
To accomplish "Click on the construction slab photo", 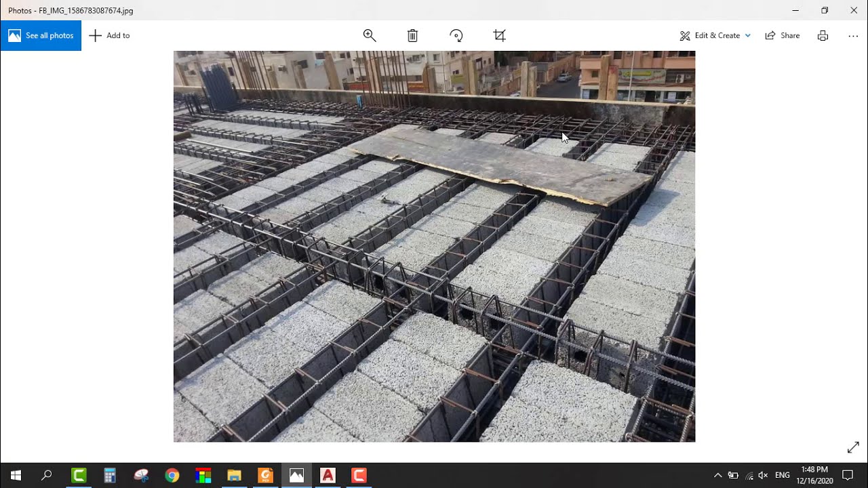I will [x=434, y=246].
